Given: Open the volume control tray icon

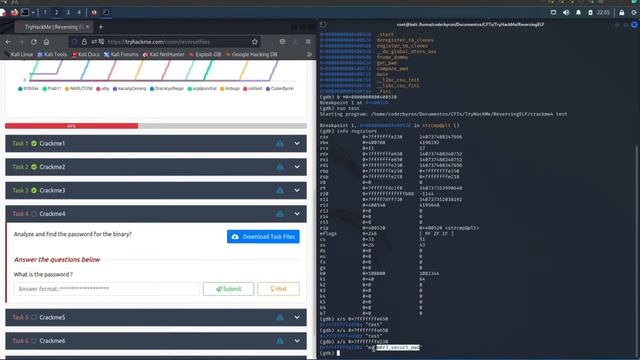Looking at the screenshot, I should (566, 13).
